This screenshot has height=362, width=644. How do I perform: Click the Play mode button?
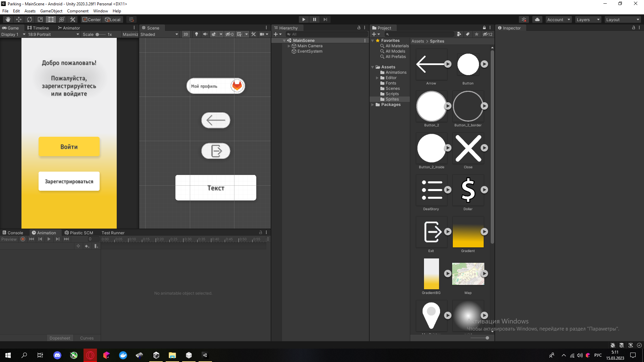(x=304, y=19)
